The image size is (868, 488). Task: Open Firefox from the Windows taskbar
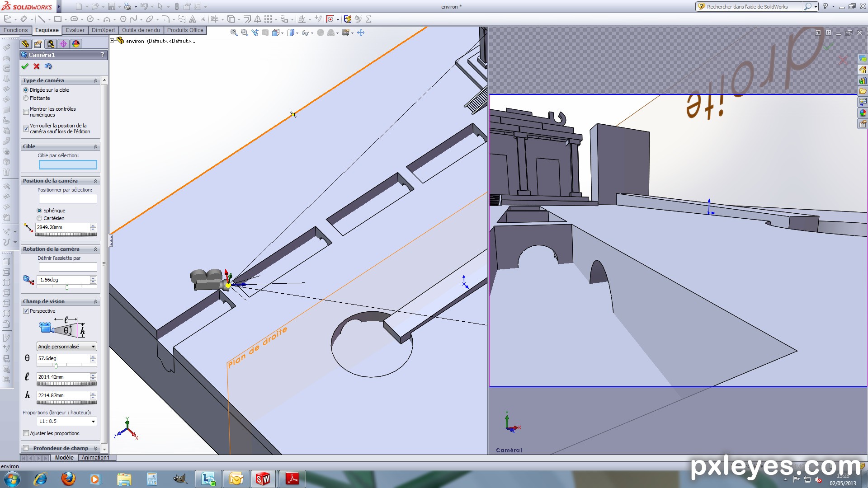click(68, 479)
